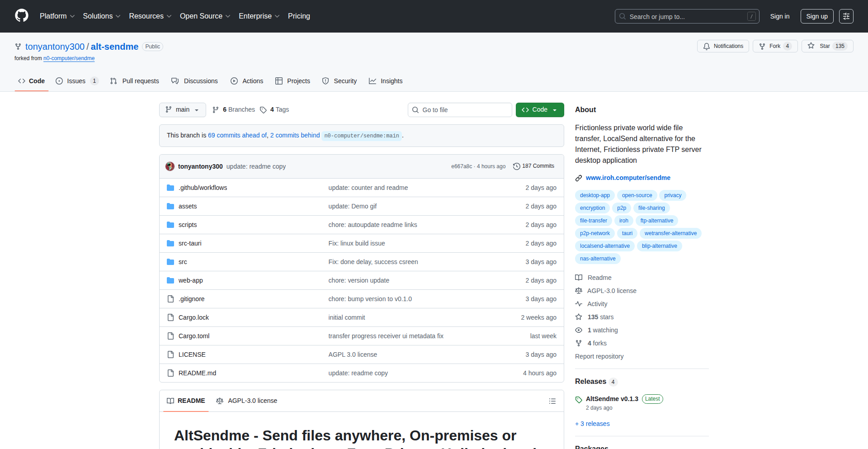The height and width of the screenshot is (449, 868).
Task: Click the Go to file search field
Action: (459, 110)
